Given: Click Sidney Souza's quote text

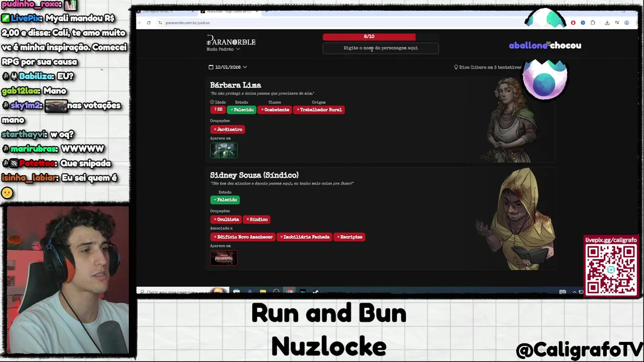Looking at the screenshot, I should coord(282,184).
